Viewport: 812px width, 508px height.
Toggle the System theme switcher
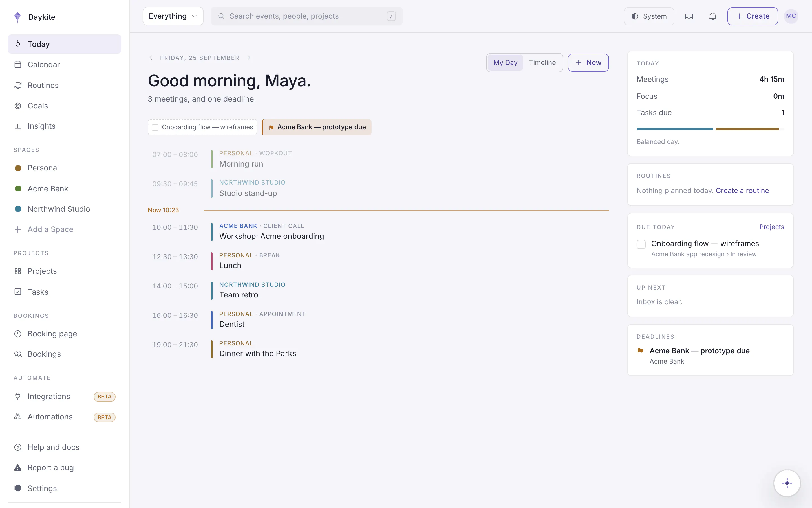(648, 16)
